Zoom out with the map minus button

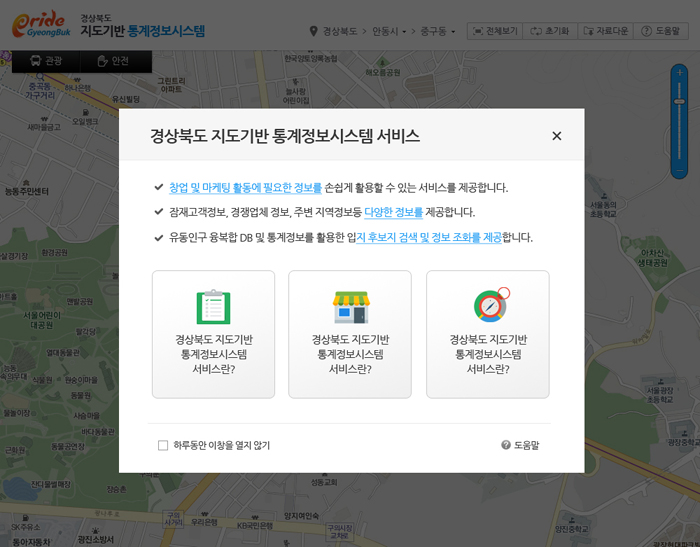[679, 171]
